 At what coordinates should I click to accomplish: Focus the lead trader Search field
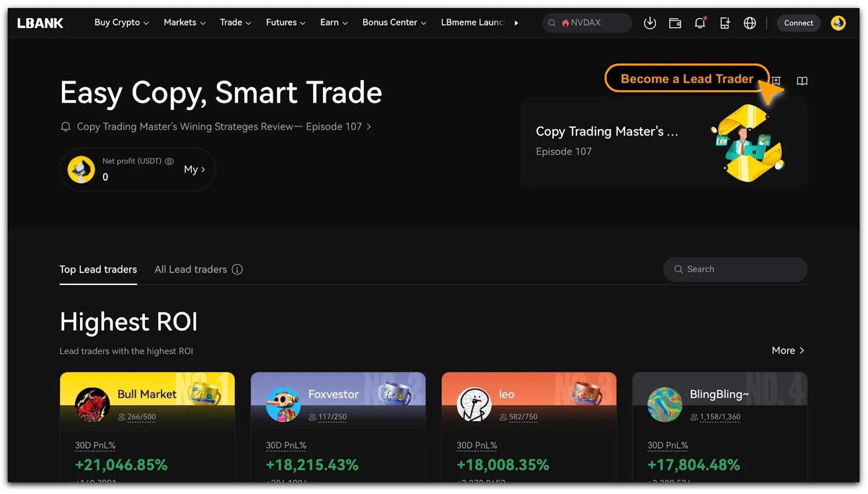coord(735,269)
